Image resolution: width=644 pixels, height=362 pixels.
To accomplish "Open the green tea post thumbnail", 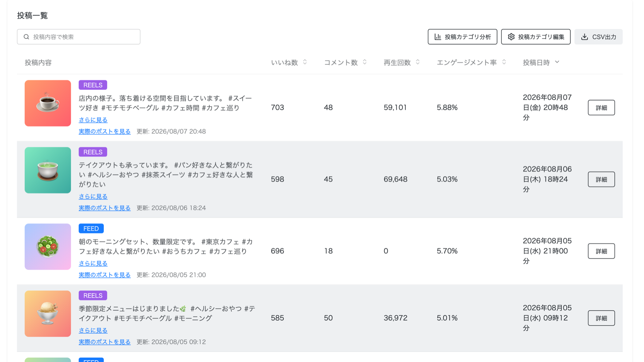I will pyautogui.click(x=47, y=170).
